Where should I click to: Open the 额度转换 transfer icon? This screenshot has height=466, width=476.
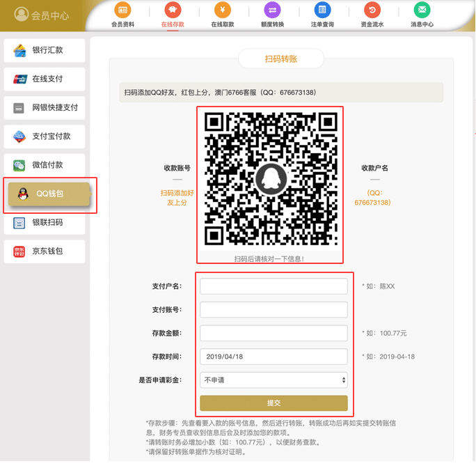point(272,10)
